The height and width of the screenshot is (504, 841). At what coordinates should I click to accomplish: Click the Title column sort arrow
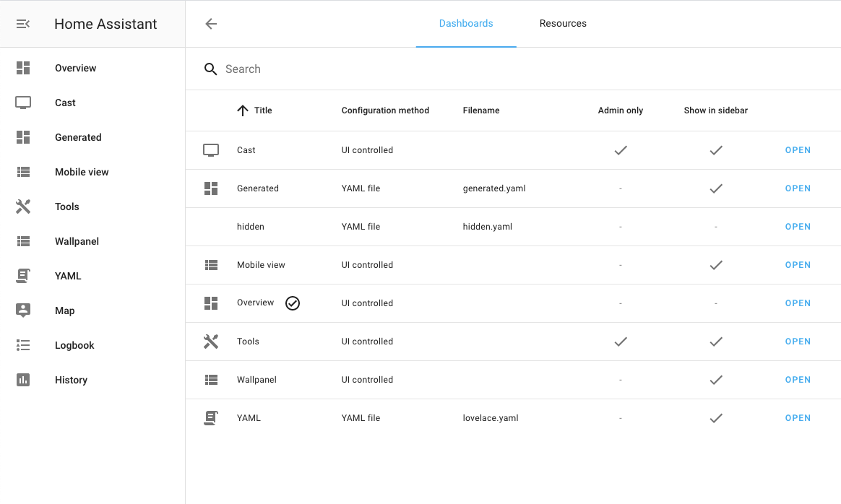[242, 110]
